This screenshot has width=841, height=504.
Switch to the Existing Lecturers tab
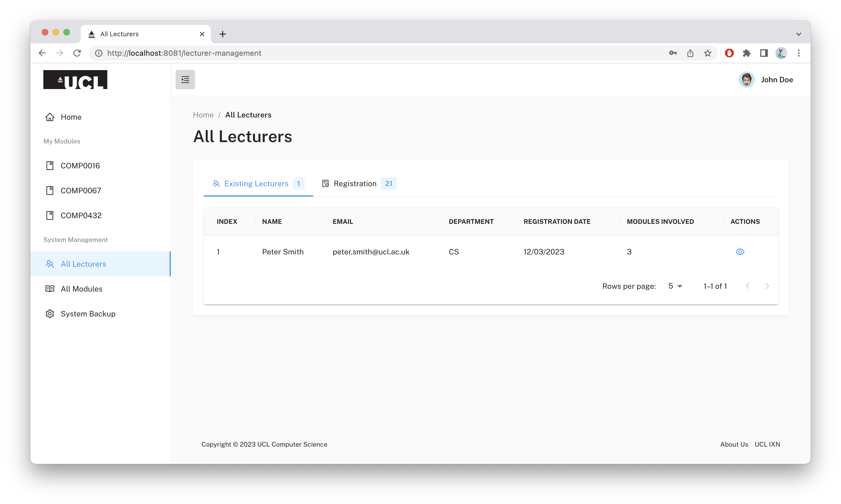click(258, 184)
